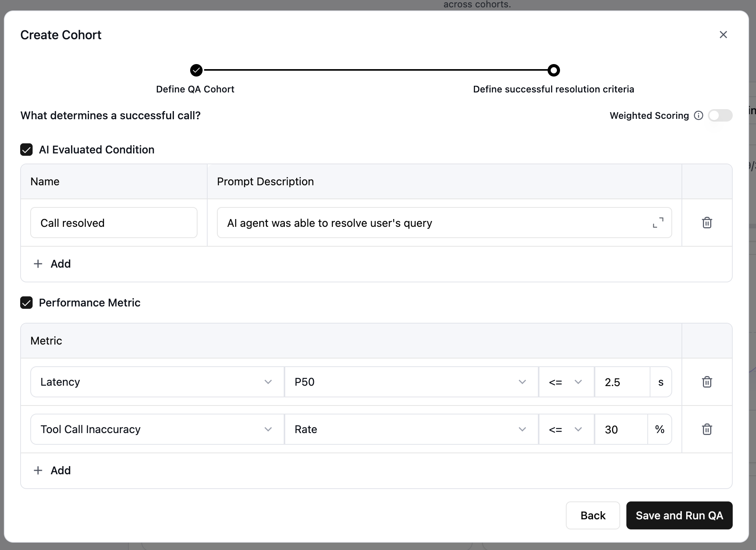The image size is (756, 550).
Task: Enable the Weighted Scoring toggle
Action: click(720, 115)
